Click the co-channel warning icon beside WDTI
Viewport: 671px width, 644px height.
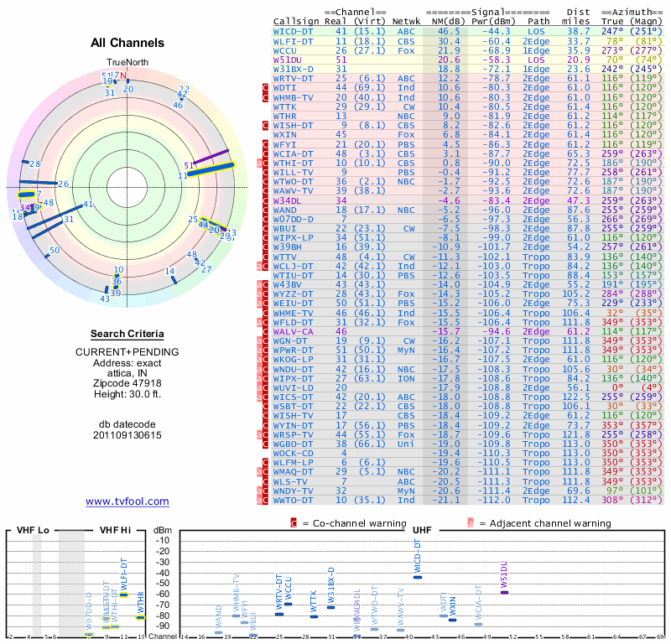click(265, 88)
